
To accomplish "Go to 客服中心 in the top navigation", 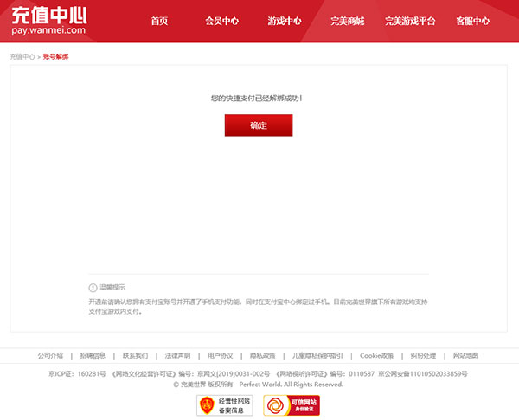I will tap(472, 21).
